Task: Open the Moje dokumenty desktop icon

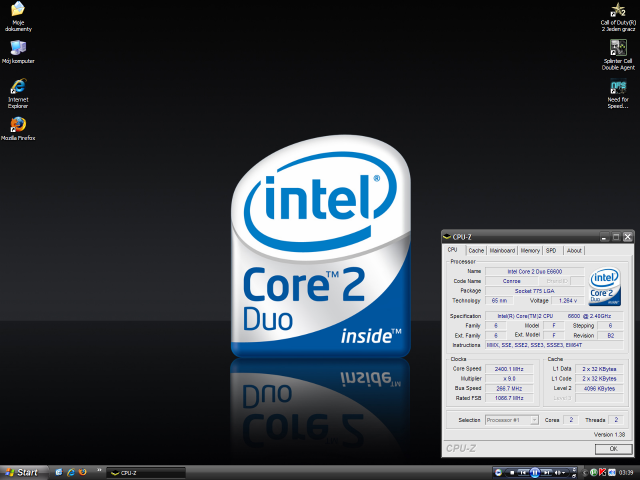Action: point(18,17)
